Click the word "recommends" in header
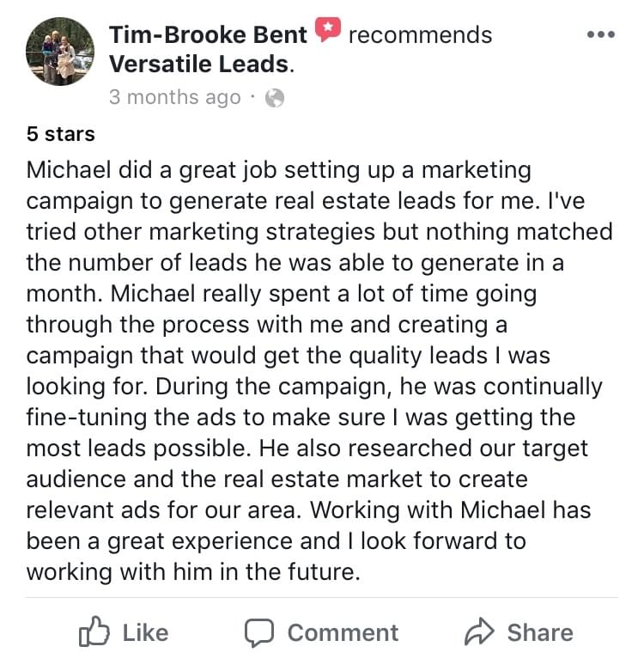 click(x=420, y=34)
